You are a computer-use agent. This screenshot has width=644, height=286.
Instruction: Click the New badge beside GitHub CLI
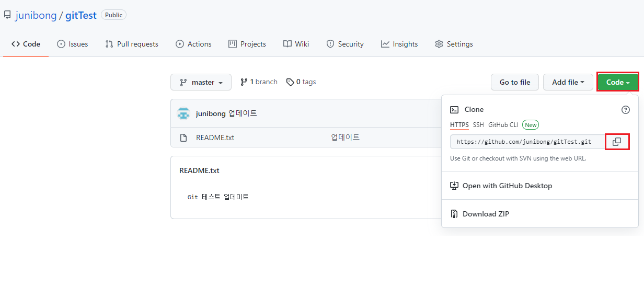pyautogui.click(x=531, y=125)
